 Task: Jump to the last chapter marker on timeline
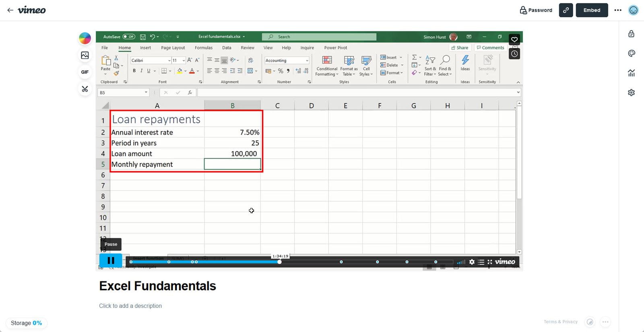pyautogui.click(x=436, y=262)
